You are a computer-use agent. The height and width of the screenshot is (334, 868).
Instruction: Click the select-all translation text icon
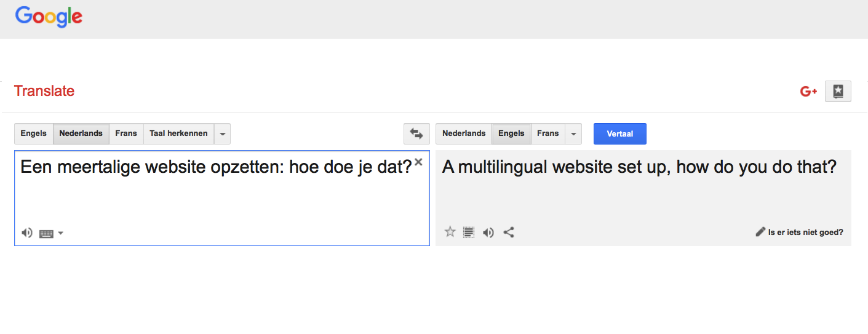point(469,232)
